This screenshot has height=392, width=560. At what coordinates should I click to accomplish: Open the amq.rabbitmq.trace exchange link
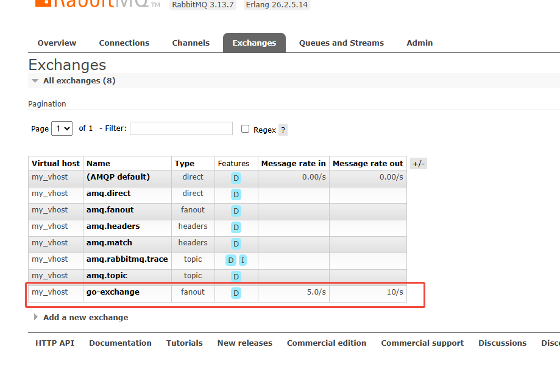[127, 259]
